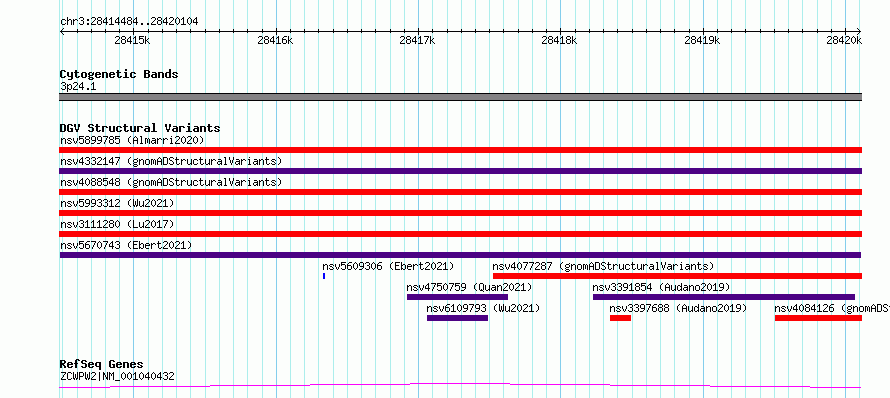Select the purple nsv6109793 variant bar
Screen dimensions: 890x398
tap(457, 318)
